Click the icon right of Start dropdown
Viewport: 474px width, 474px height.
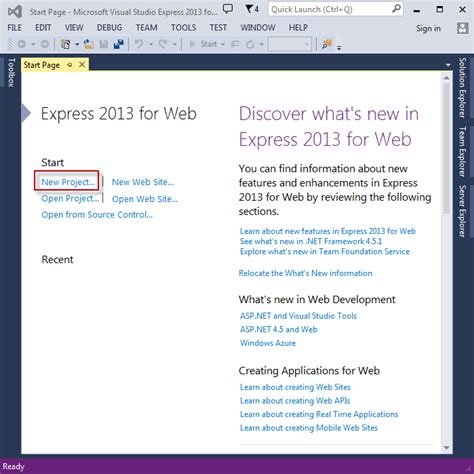235,44
